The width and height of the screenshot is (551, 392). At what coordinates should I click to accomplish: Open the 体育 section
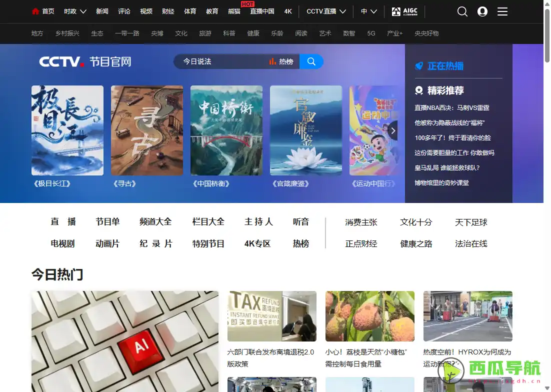190,11
